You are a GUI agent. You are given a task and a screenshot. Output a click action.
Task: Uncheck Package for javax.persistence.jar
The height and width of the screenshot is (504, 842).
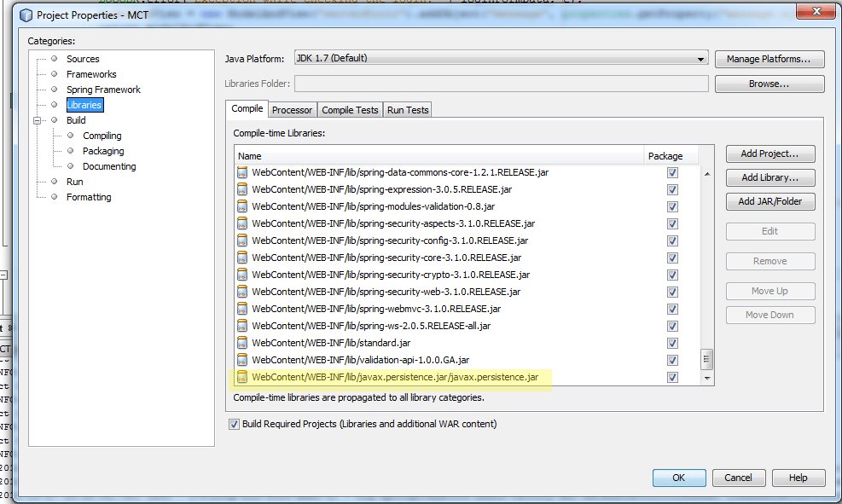(672, 377)
